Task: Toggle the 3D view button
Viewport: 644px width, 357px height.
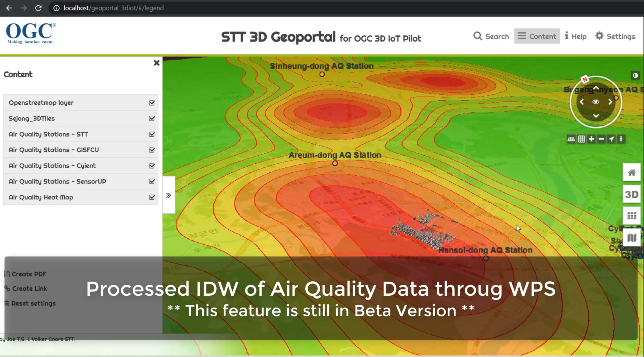Action: coord(632,194)
